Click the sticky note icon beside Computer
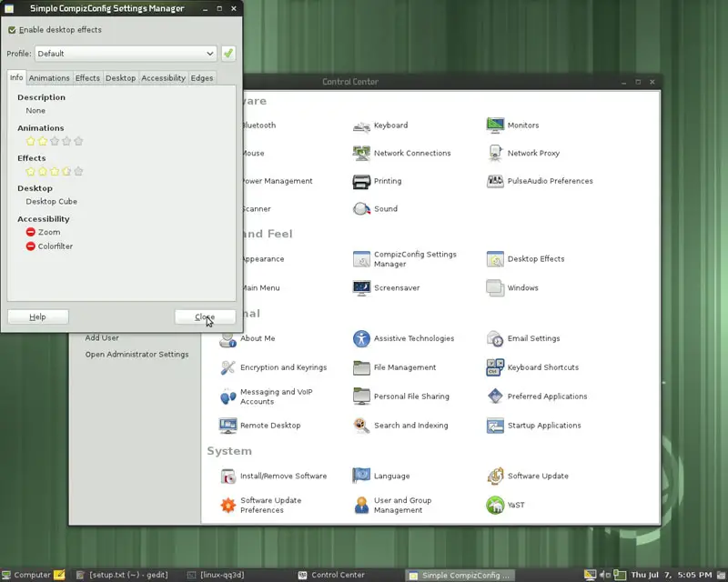Viewport: 728px width, 582px height. click(59, 575)
